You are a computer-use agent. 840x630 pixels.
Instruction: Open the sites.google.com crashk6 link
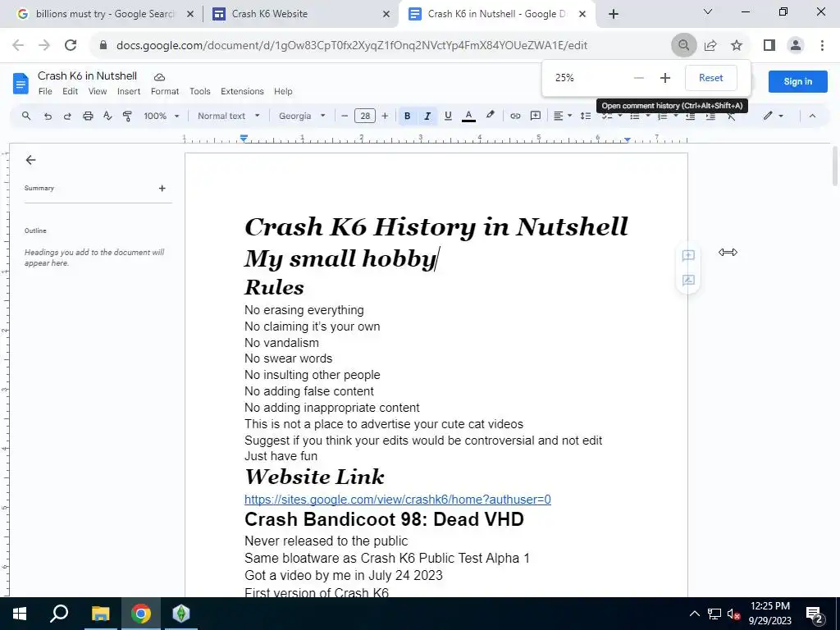coord(398,500)
